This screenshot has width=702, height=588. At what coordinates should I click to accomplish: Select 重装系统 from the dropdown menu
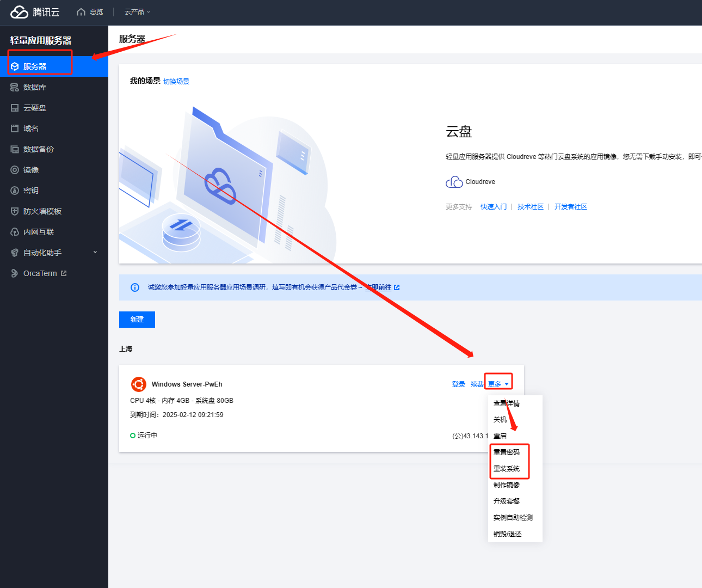pos(506,469)
